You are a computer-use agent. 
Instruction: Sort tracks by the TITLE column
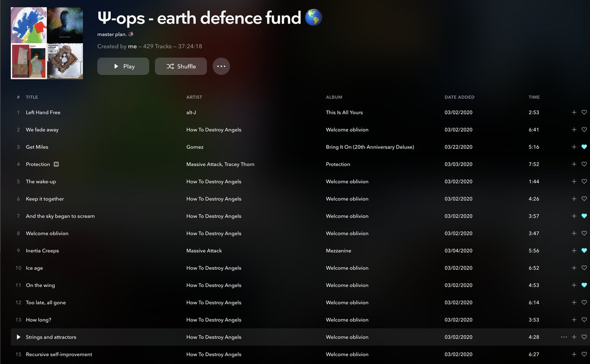point(32,97)
